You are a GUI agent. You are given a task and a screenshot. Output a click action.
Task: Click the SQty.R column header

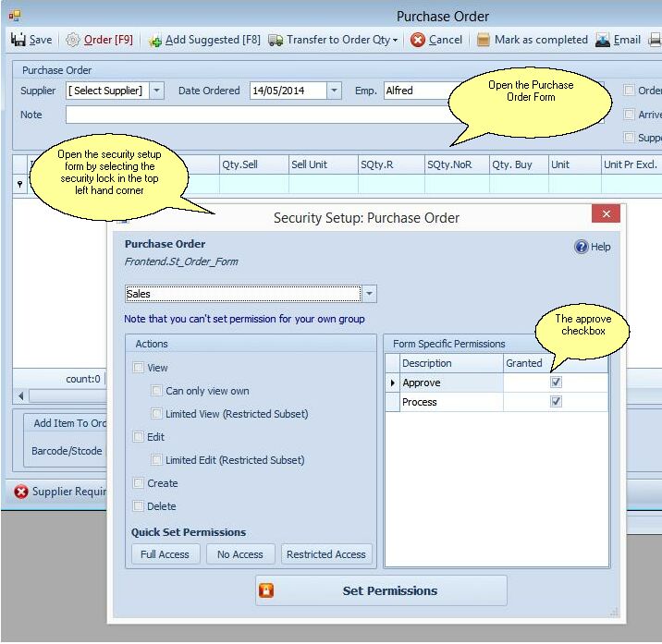pyautogui.click(x=391, y=164)
